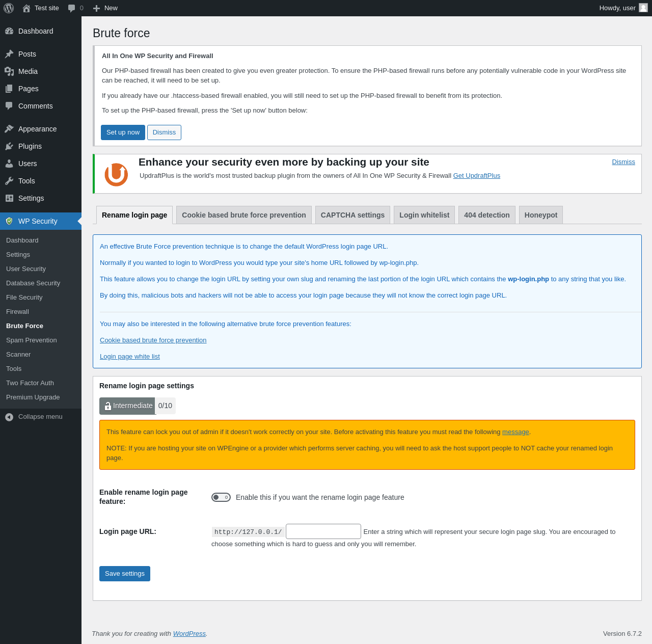Enable the rename login page feature toggle
This screenshot has height=644, width=652.
pyautogui.click(x=221, y=497)
